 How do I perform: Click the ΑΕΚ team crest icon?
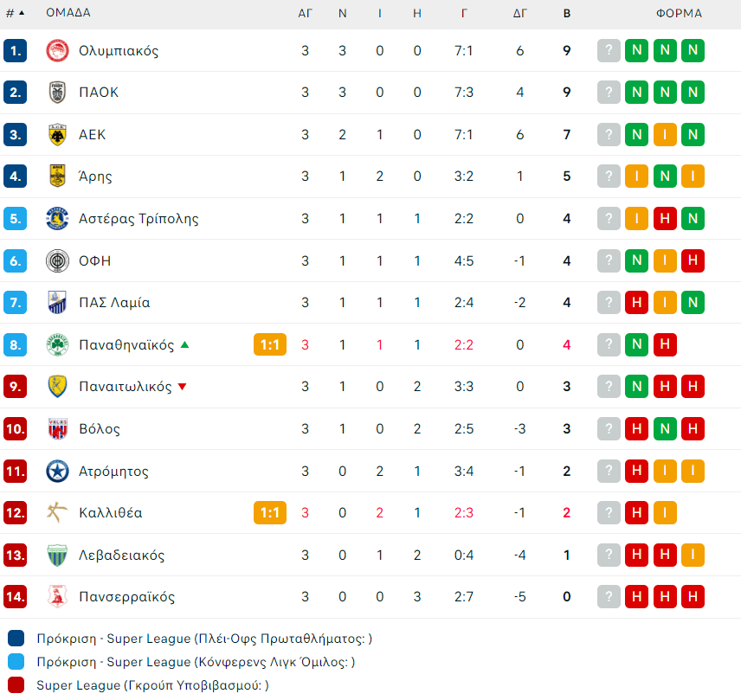57,134
